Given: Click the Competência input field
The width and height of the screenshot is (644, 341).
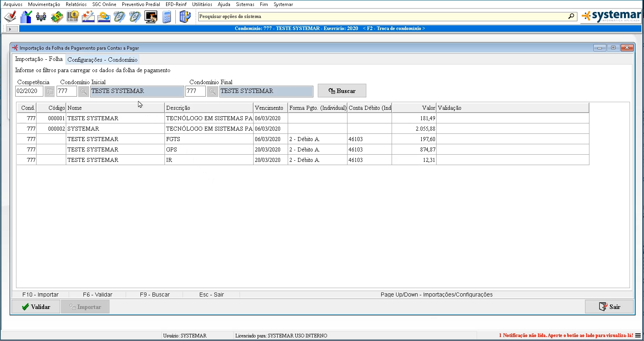Looking at the screenshot, I should [29, 91].
